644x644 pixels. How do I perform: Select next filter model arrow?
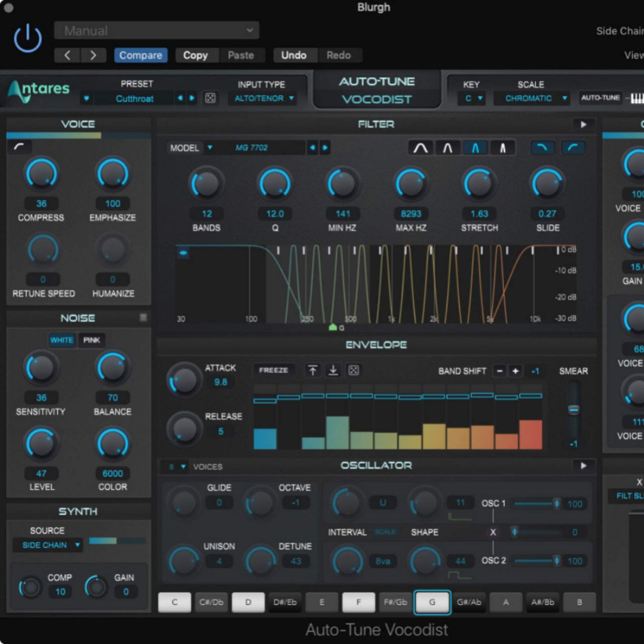[x=325, y=147]
